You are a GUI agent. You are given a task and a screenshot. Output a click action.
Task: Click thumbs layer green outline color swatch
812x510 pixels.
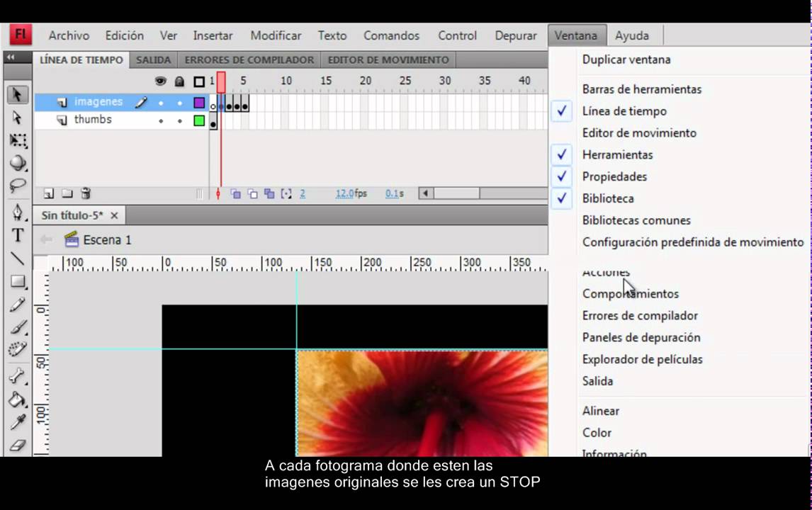click(199, 120)
